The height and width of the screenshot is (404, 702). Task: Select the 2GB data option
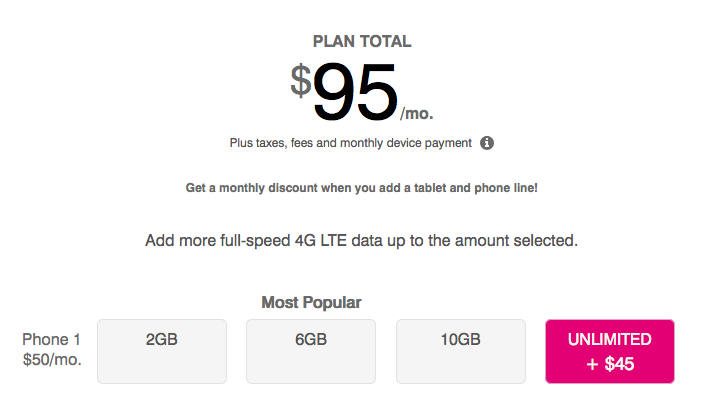[x=161, y=350]
